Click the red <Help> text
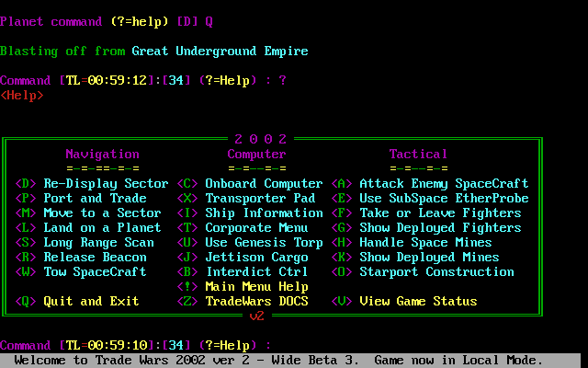Image resolution: width=588 pixels, height=368 pixels. pyautogui.click(x=22, y=96)
